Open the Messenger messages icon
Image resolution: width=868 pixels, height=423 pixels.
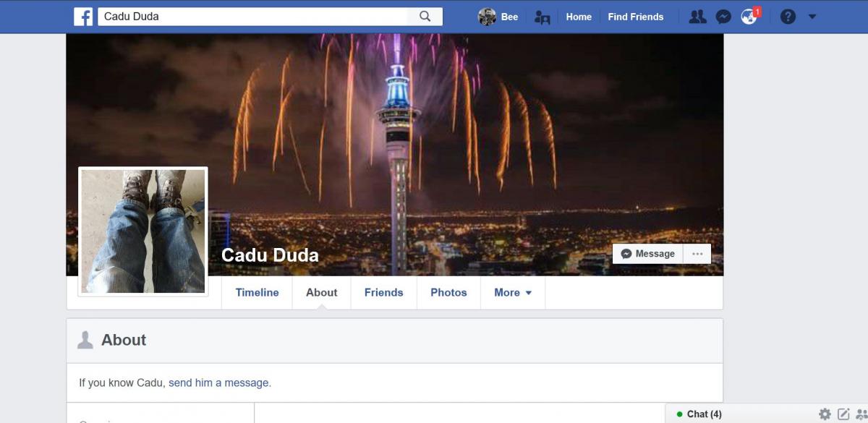[x=723, y=17]
